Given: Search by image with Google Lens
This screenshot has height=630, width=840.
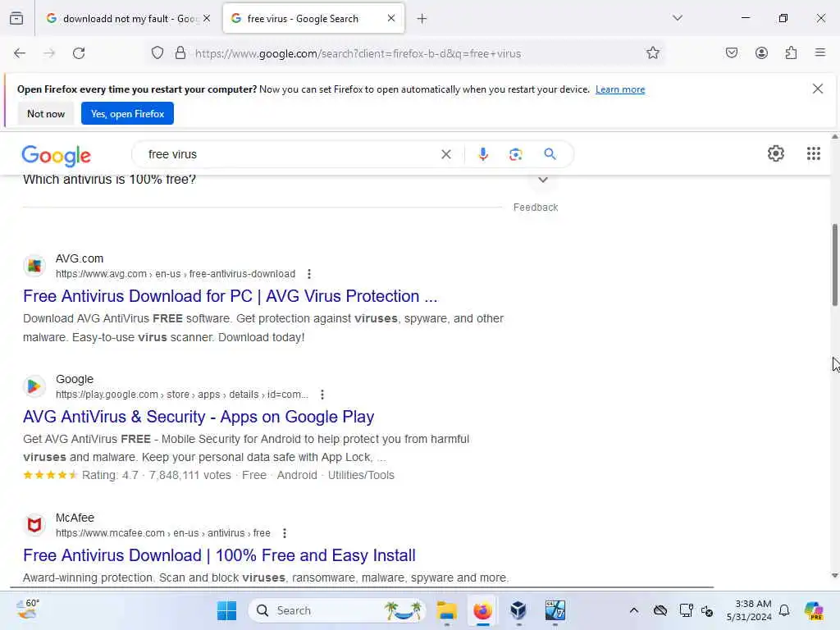Looking at the screenshot, I should [515, 154].
